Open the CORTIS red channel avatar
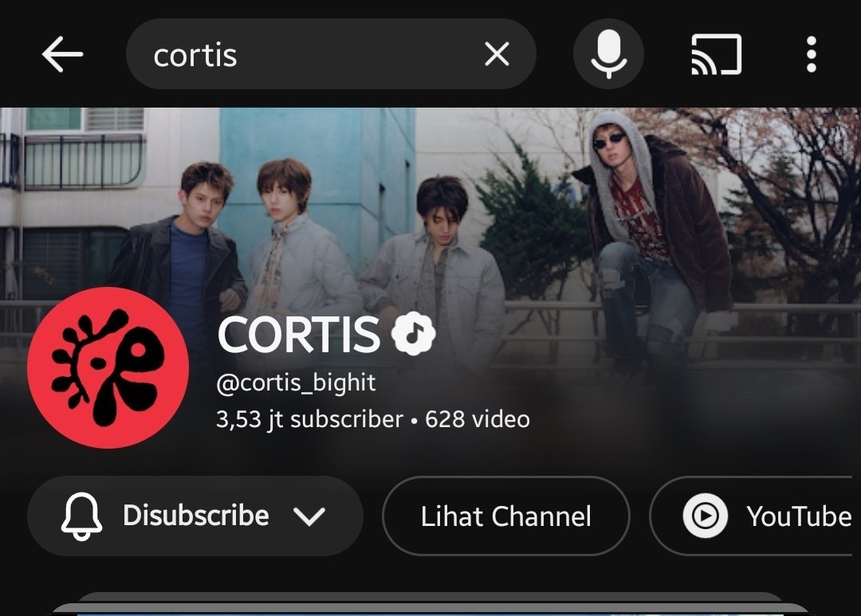861x616 pixels. coord(108,367)
